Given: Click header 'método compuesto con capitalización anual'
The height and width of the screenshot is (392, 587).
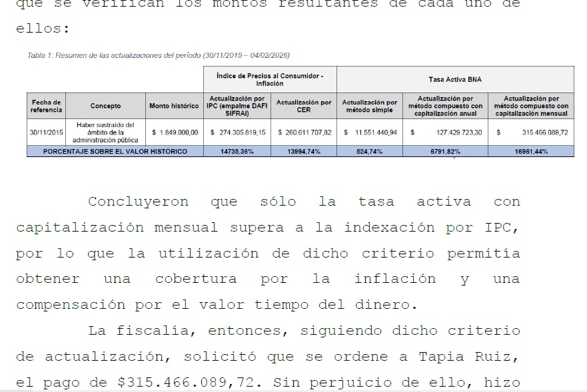Looking at the screenshot, I should click(x=446, y=106).
